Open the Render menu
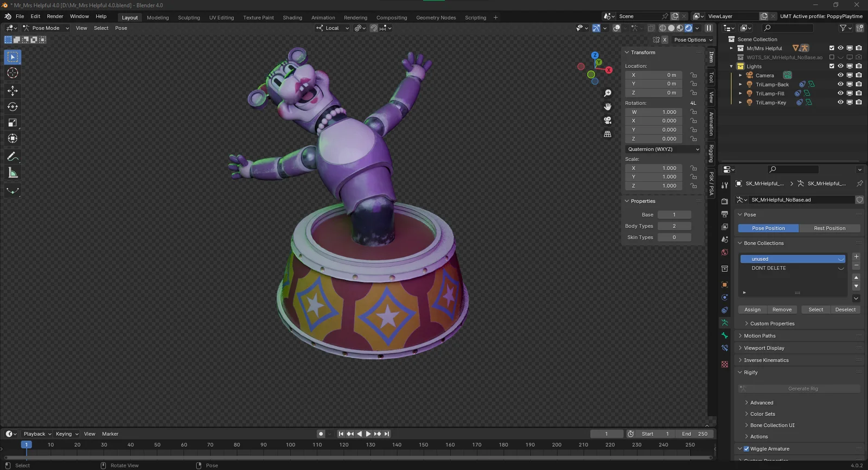The width and height of the screenshot is (868, 470). click(x=55, y=16)
